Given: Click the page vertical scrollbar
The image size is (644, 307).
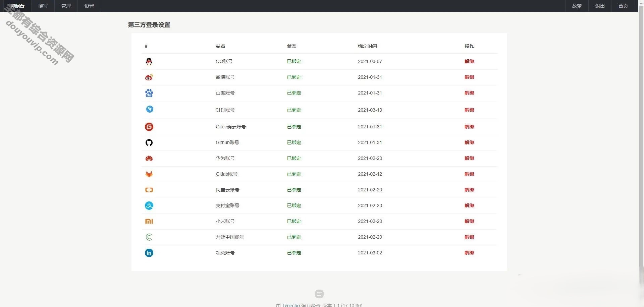Looking at the screenshot, I should [641, 153].
